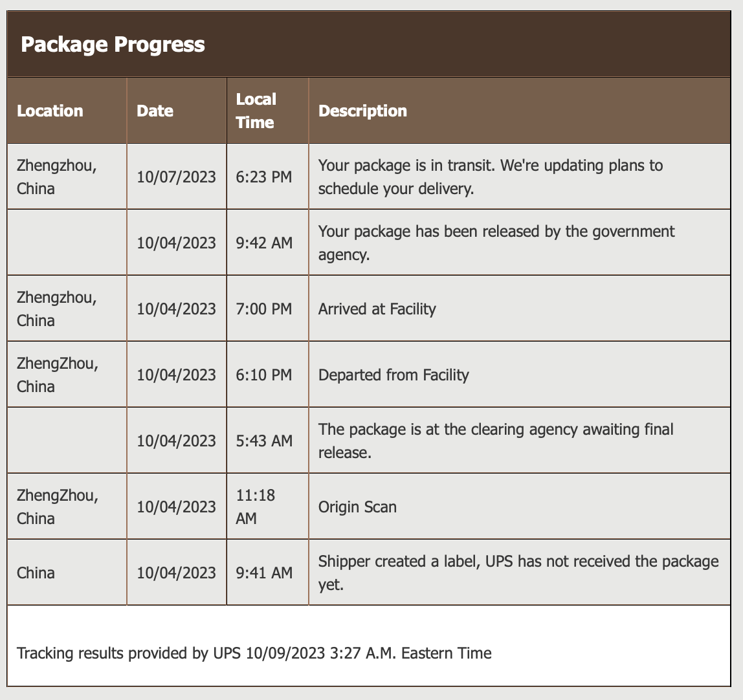
Task: Click the "released by the government agency" description
Action: [x=496, y=243]
